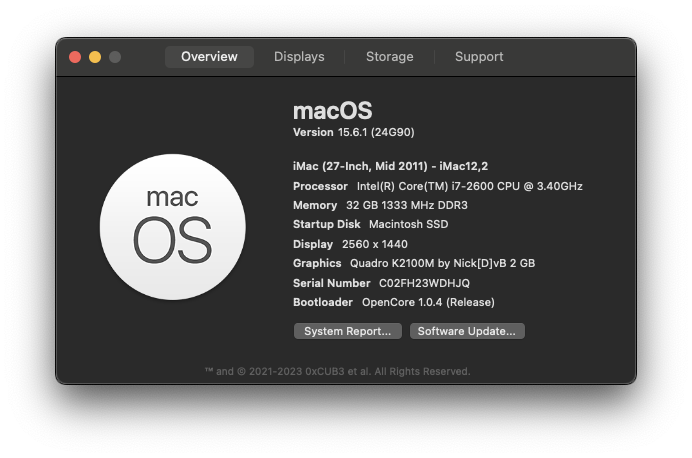Switch to the Overview tab
The height and width of the screenshot is (458, 692).
coord(209,57)
